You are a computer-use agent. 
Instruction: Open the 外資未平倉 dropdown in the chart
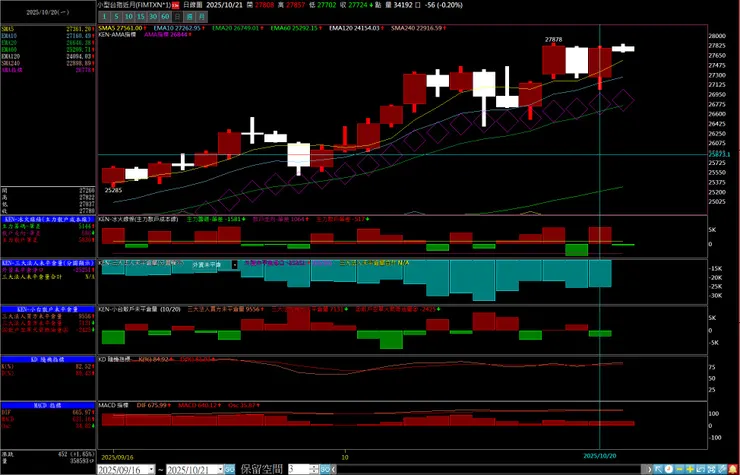click(x=235, y=265)
